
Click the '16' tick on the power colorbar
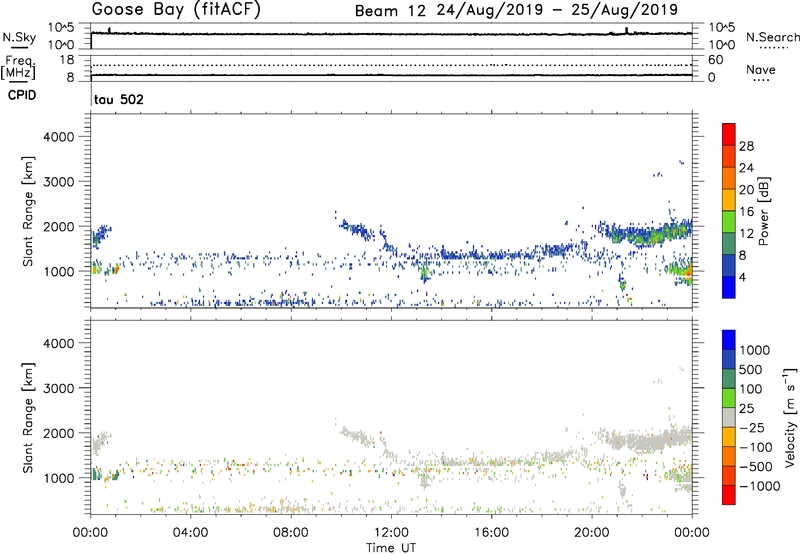(746, 212)
